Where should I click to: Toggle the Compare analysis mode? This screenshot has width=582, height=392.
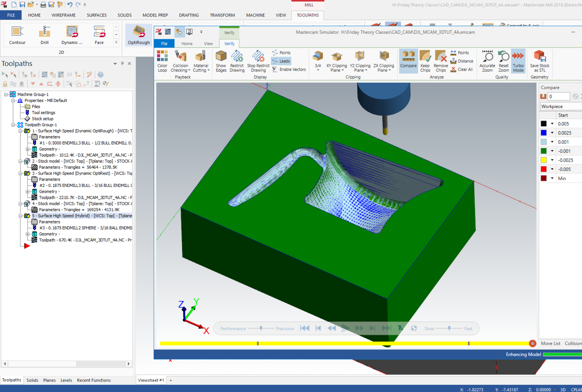408,61
